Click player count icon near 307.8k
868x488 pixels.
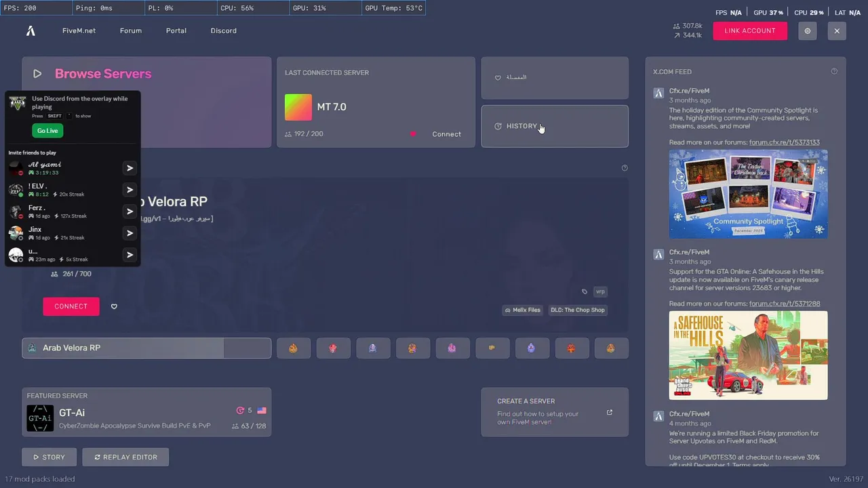tap(676, 26)
